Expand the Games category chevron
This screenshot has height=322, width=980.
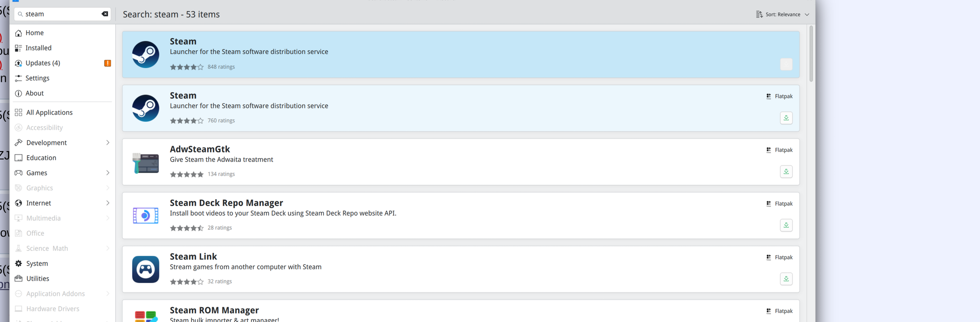[x=108, y=173]
